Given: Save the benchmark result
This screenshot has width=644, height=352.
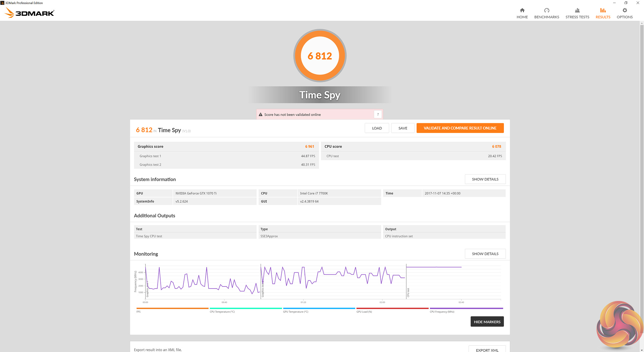Looking at the screenshot, I should [x=402, y=128].
